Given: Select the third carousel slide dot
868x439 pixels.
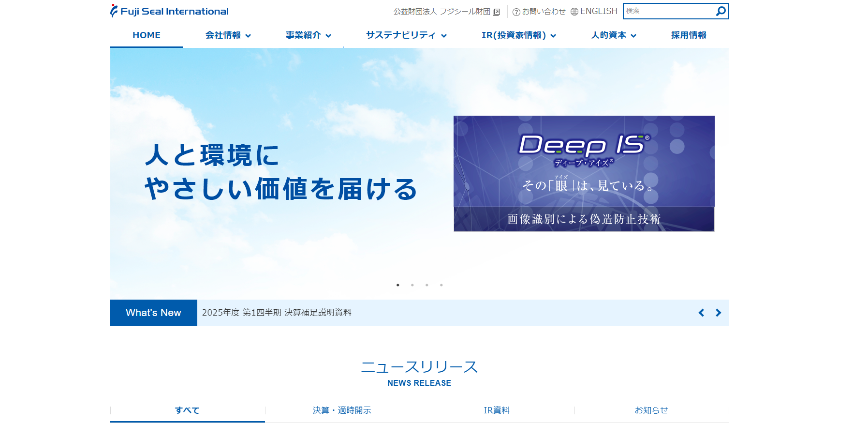Looking at the screenshot, I should [x=427, y=285].
